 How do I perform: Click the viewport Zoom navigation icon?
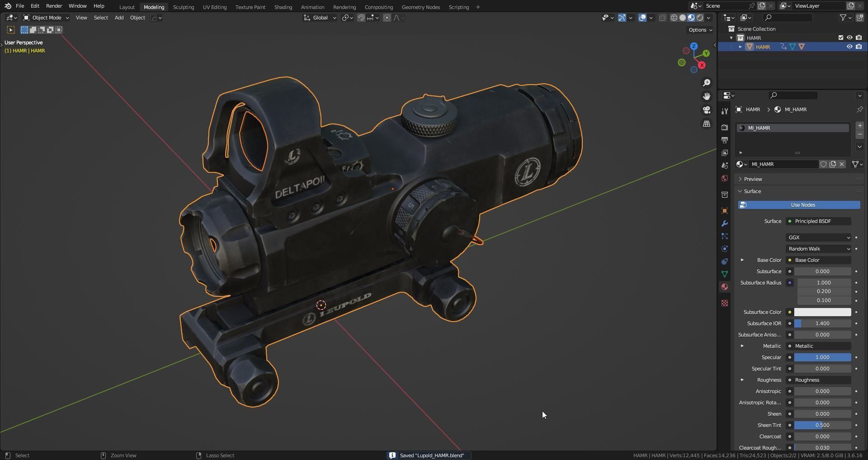pos(707,83)
